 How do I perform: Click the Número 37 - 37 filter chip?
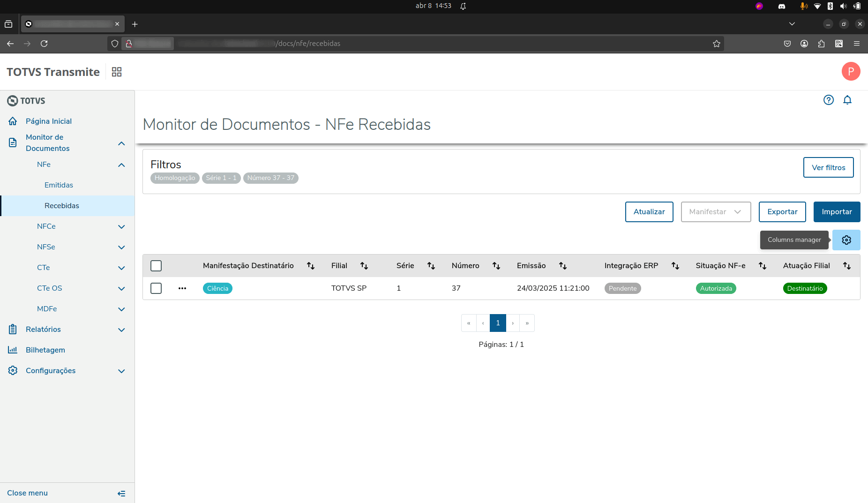[x=271, y=178]
